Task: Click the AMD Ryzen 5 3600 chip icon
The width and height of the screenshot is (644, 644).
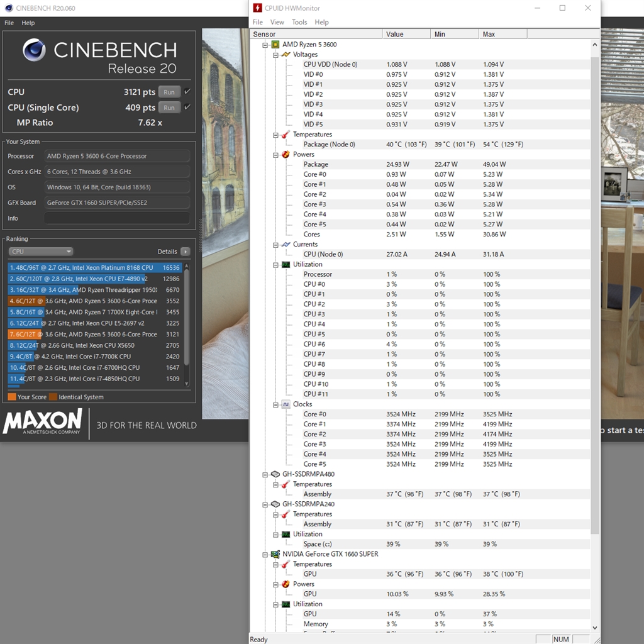Action: (275, 45)
